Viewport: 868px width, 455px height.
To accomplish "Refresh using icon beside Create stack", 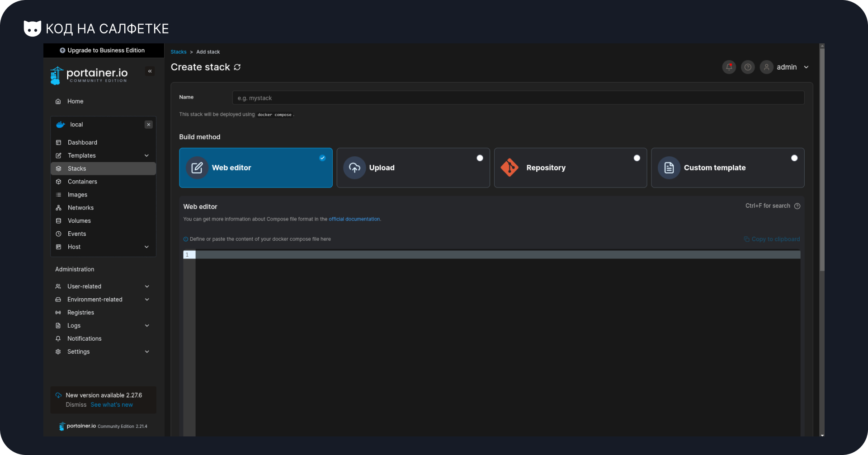I will pos(237,67).
